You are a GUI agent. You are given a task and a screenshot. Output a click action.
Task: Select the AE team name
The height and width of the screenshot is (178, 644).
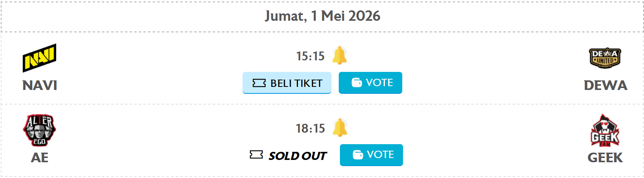[x=40, y=158]
